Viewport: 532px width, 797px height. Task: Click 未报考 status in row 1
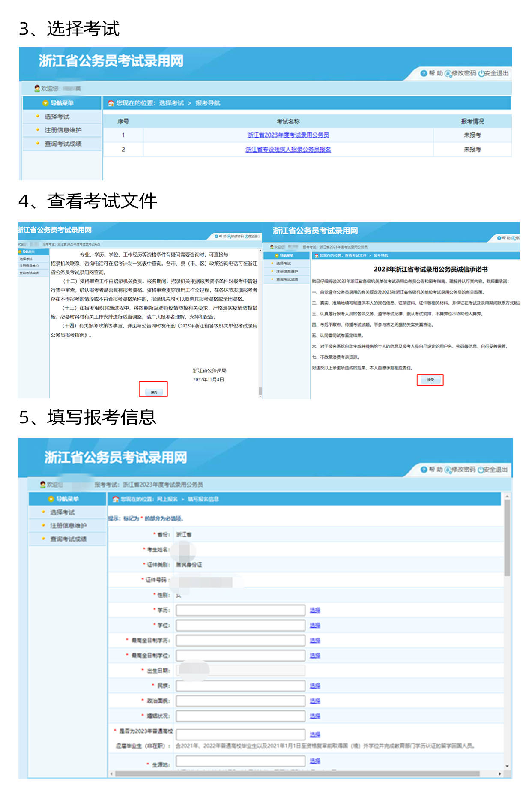click(x=472, y=135)
